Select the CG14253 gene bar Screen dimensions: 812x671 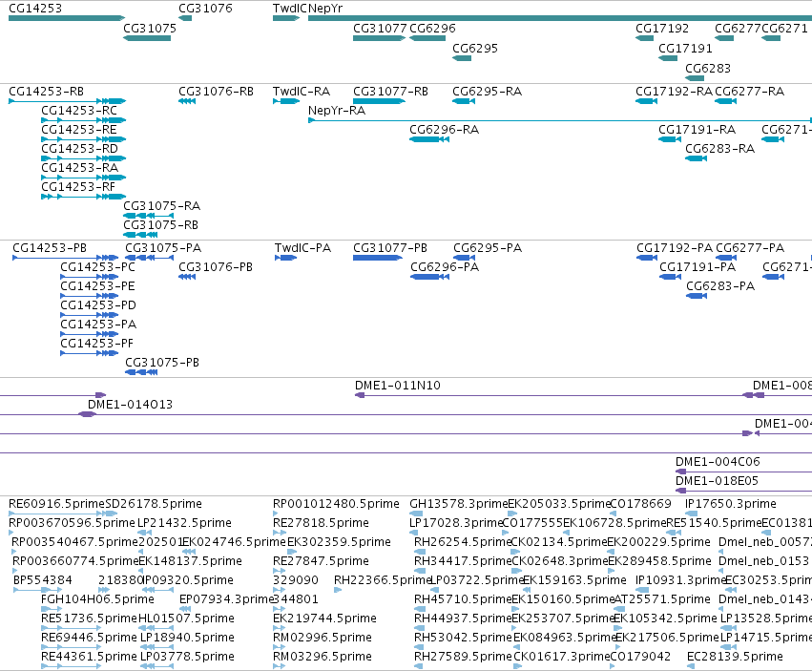(67, 18)
